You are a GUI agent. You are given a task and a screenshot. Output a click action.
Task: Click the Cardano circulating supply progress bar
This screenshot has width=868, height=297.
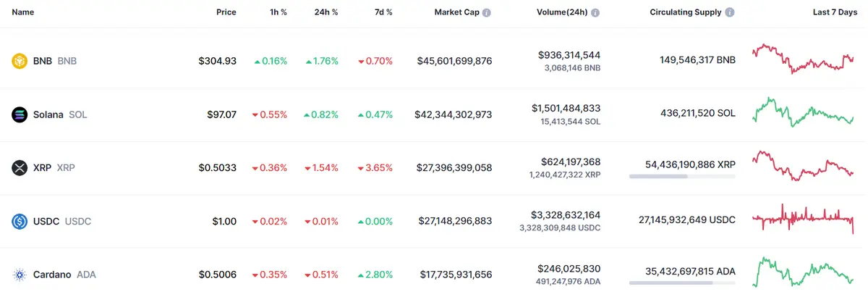(x=681, y=283)
